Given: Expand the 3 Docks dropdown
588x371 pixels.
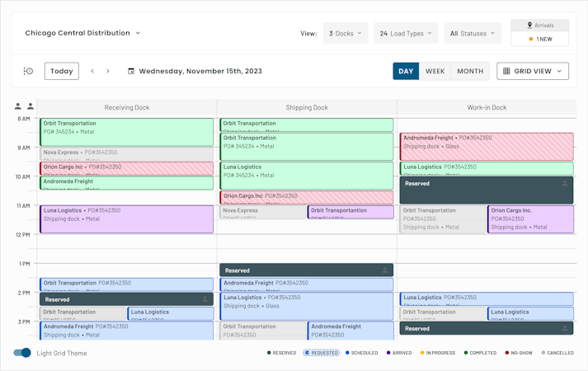Looking at the screenshot, I should coord(346,33).
